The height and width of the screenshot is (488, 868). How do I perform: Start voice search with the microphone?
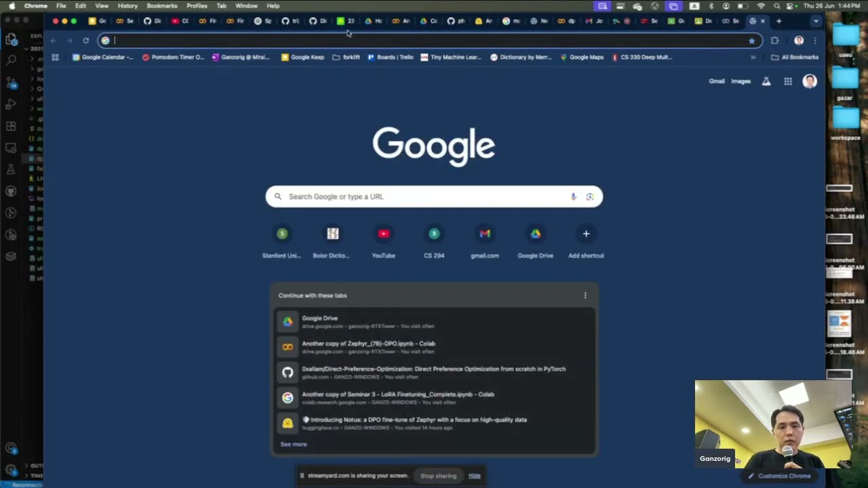coord(573,197)
